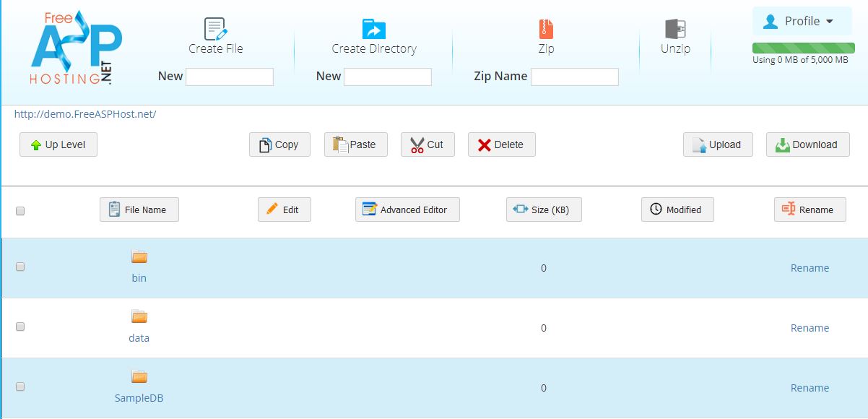Open the Profile dropdown menu

[x=801, y=21]
